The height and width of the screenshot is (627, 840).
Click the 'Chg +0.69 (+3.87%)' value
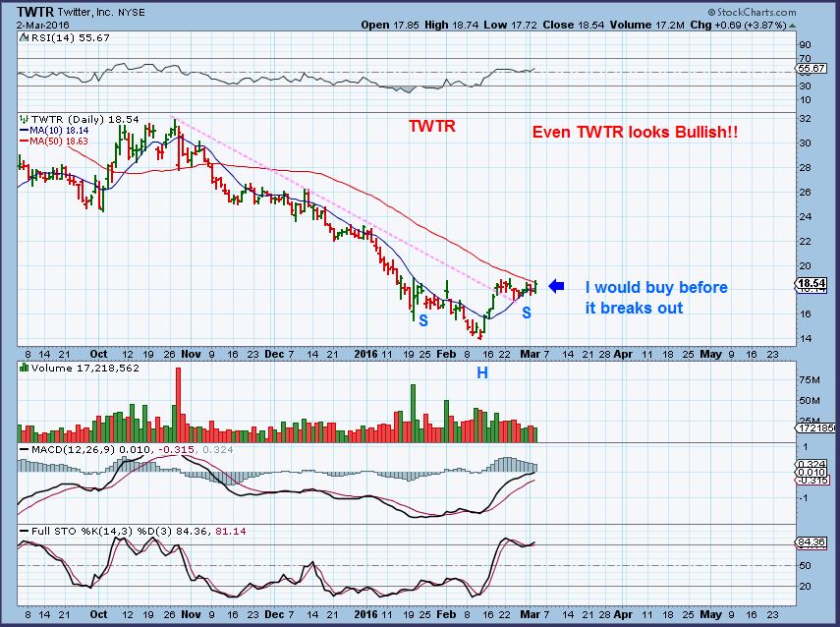point(738,25)
